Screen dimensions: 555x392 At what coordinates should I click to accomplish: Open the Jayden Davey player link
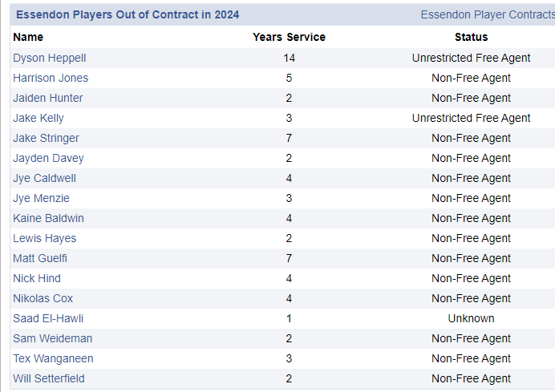tap(48, 158)
